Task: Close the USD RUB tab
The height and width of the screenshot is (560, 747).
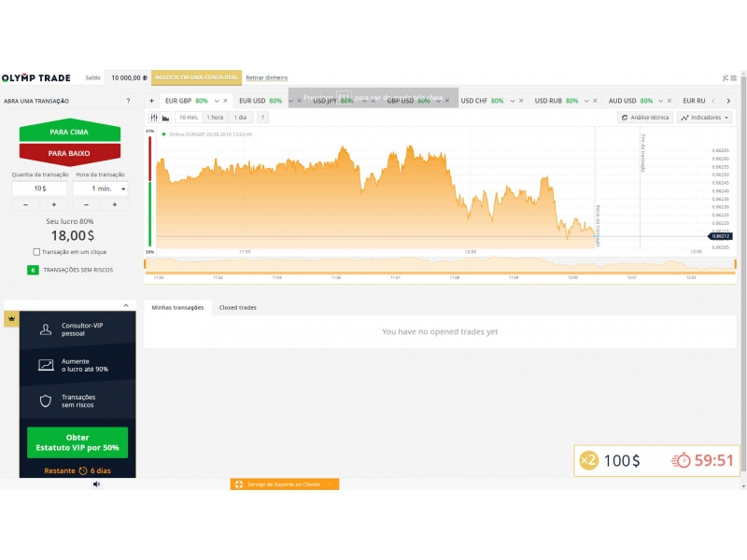Action: [x=595, y=101]
